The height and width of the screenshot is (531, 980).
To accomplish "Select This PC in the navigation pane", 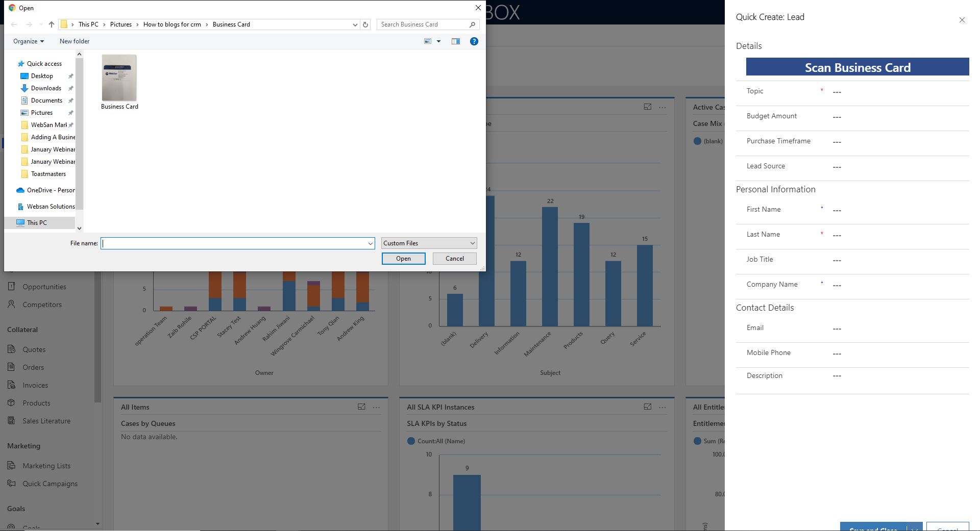I will pos(37,222).
